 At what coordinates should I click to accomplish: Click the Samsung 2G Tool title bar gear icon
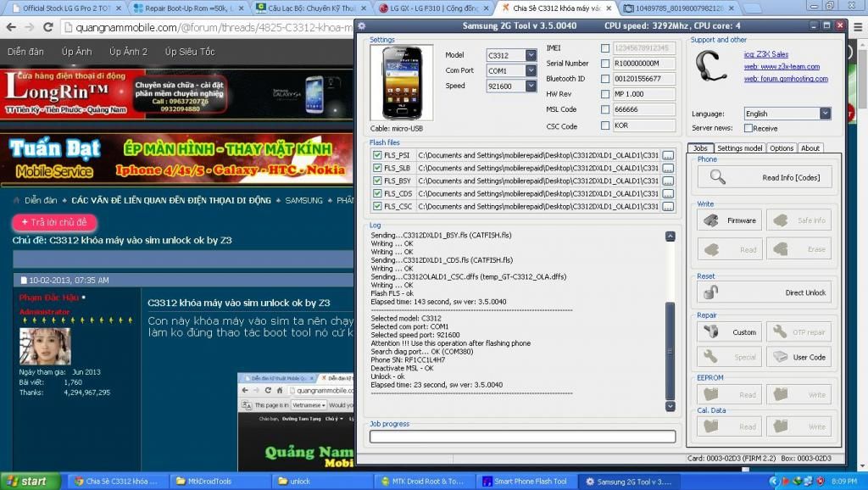click(x=361, y=26)
